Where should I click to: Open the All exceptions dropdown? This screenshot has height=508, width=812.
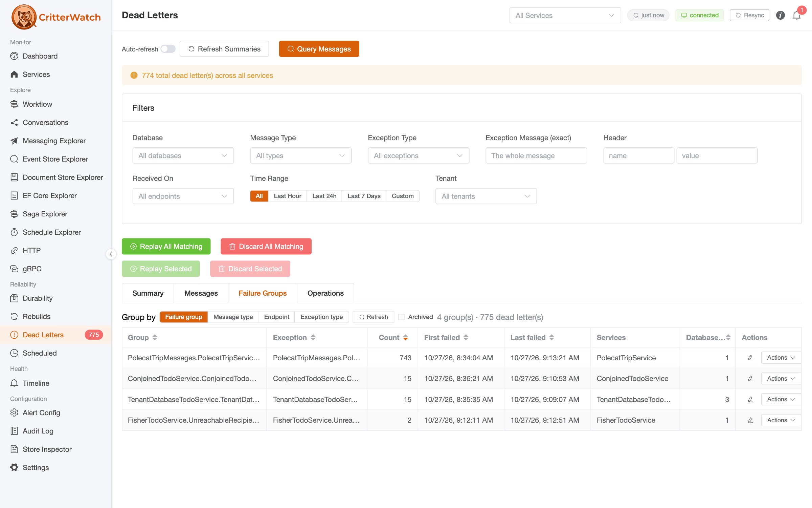(x=419, y=155)
